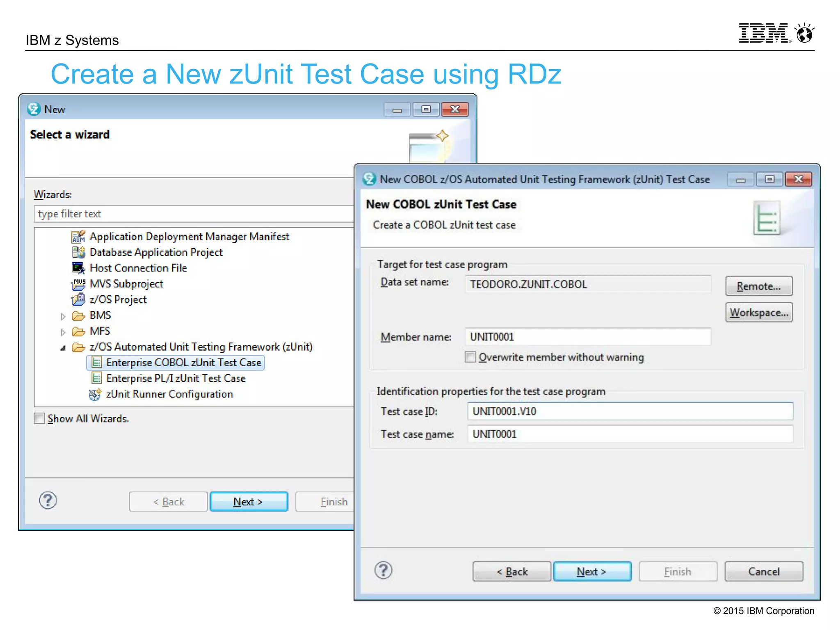The width and height of the screenshot is (840, 630).
Task: Click the Member name input field
Action: [x=587, y=337]
